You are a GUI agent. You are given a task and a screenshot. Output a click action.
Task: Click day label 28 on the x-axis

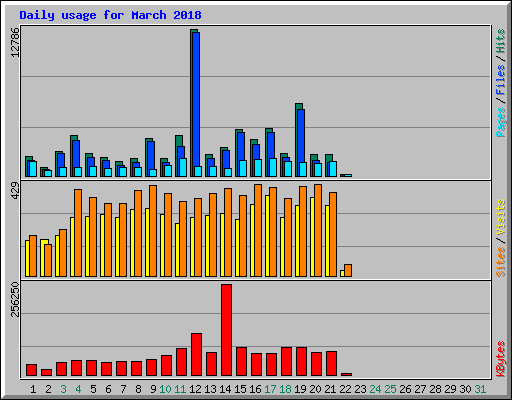tap(435, 389)
